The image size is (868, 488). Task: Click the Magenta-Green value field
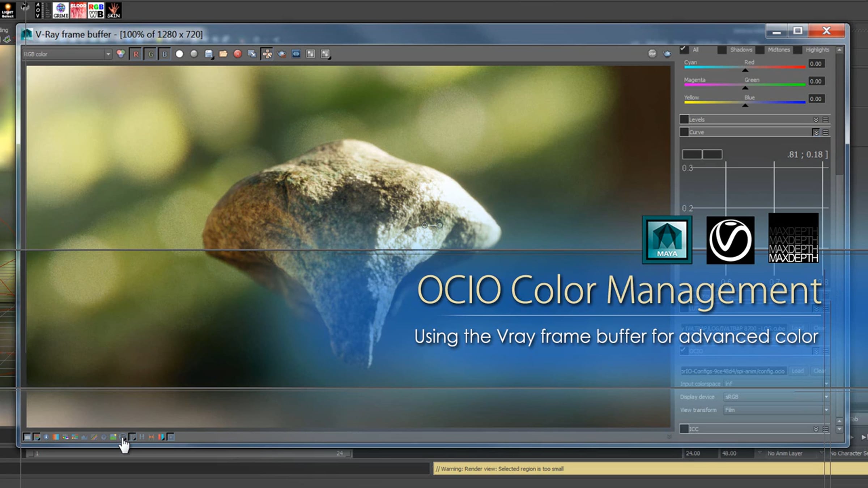tap(816, 81)
